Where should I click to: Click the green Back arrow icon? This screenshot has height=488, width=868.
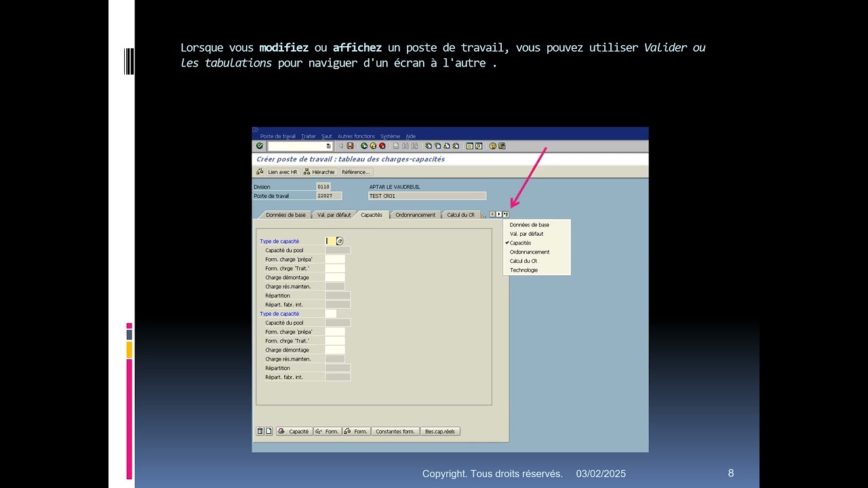pyautogui.click(x=364, y=146)
